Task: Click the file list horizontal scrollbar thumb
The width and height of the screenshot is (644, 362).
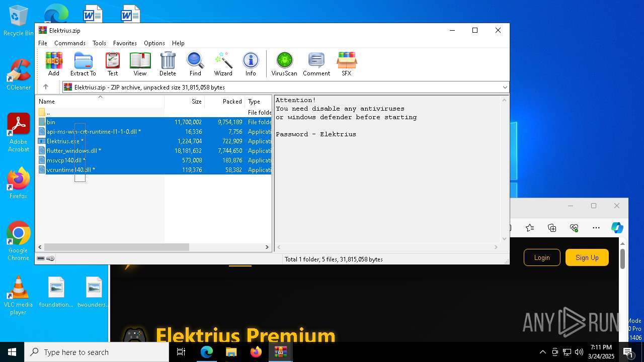Action: tap(117, 247)
